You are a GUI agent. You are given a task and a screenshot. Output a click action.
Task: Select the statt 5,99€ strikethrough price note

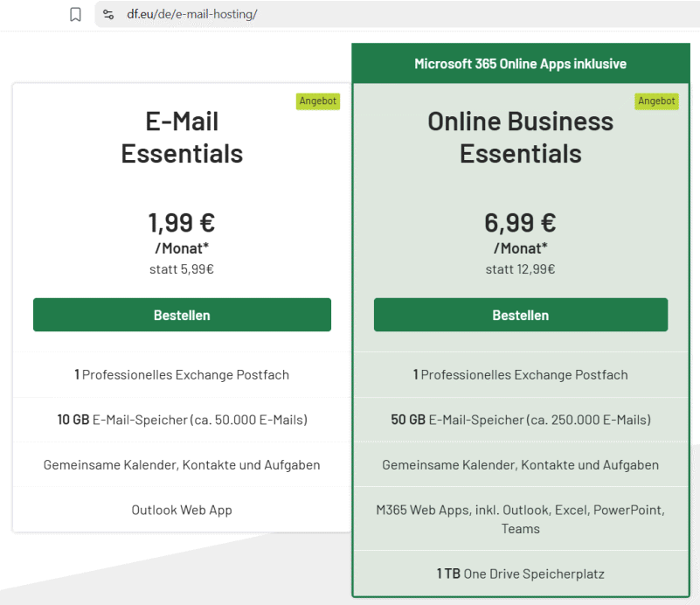pyautogui.click(x=182, y=269)
